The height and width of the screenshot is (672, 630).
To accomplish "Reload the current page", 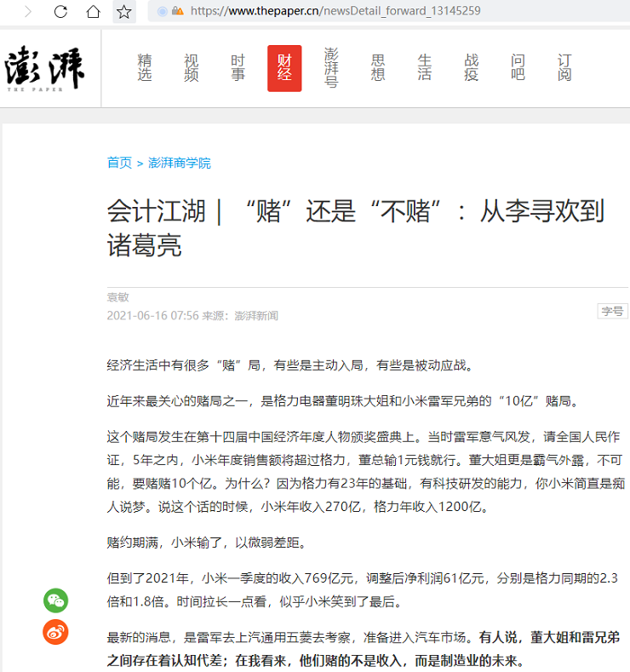I will (x=60, y=12).
